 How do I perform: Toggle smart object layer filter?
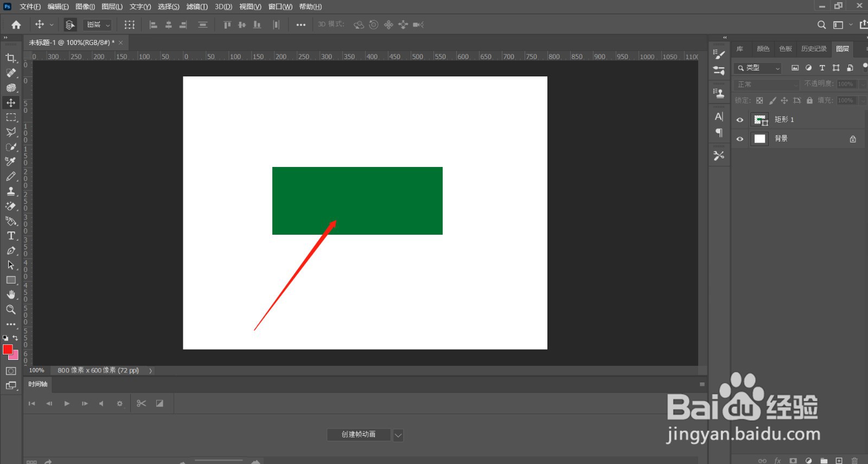pyautogui.click(x=850, y=68)
